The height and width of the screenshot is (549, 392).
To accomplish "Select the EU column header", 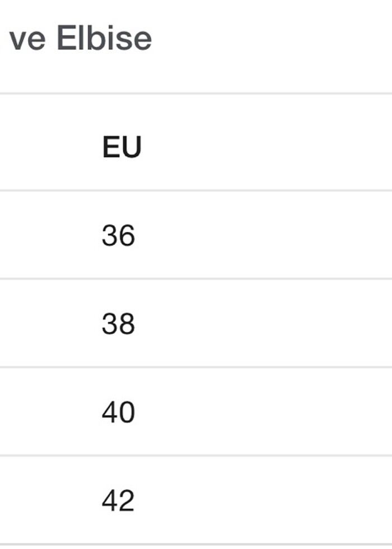I will [x=122, y=147].
